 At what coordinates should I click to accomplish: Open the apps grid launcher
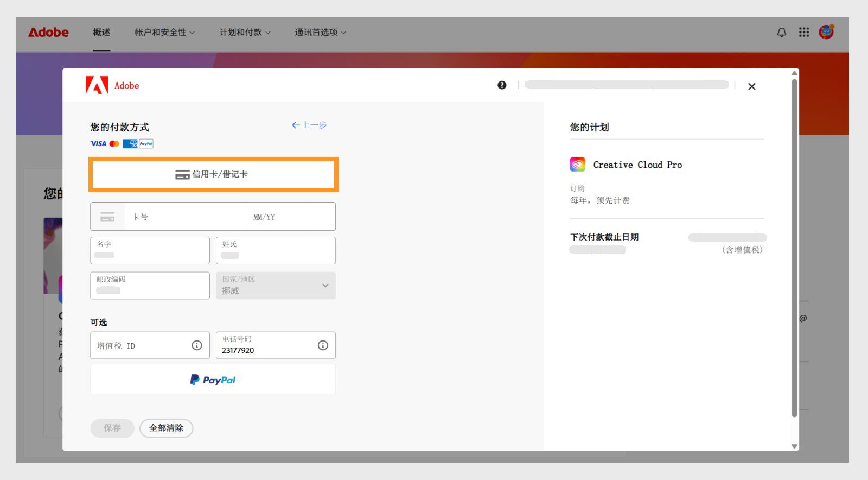804,33
